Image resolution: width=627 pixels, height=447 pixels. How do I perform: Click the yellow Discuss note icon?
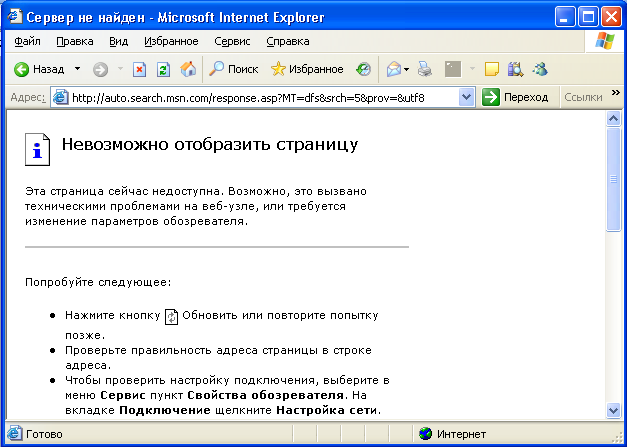(491, 69)
